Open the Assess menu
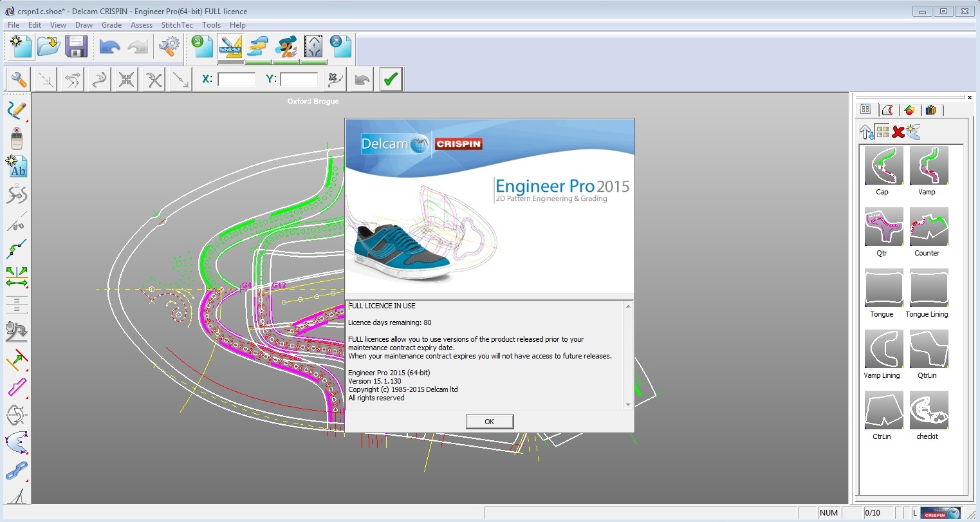 point(142,25)
